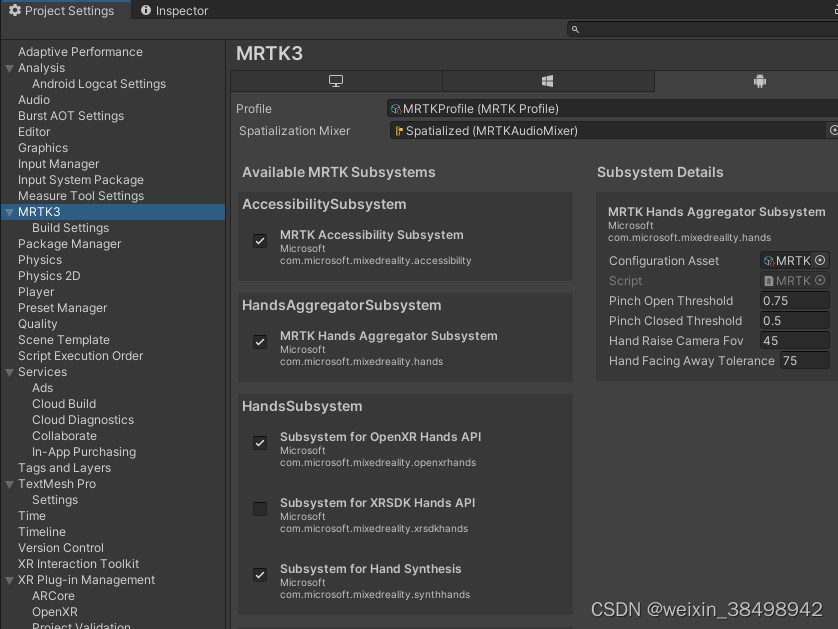The image size is (838, 629).
Task: Disable Subsystem for OpenXR Hands API
Action: 260,443
